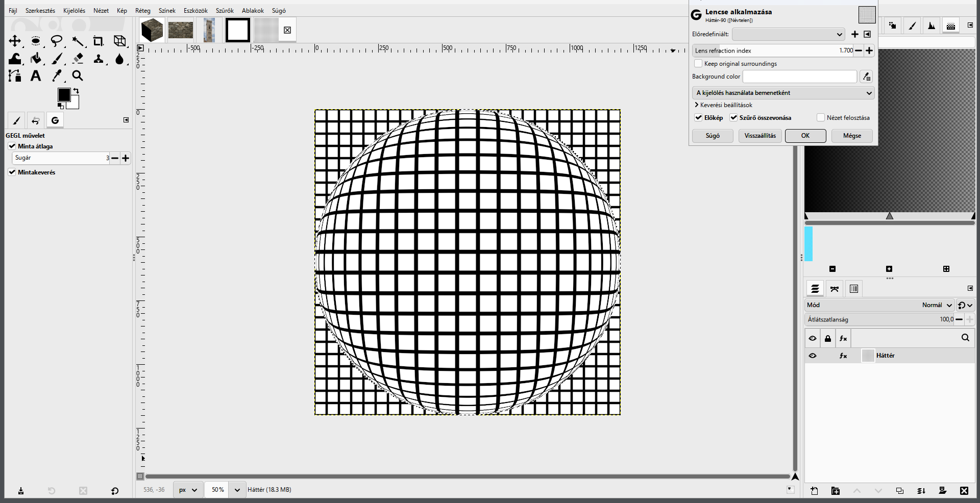Screen dimensions: 980x503
Task: Select the Color Picker tool
Action: (57, 76)
